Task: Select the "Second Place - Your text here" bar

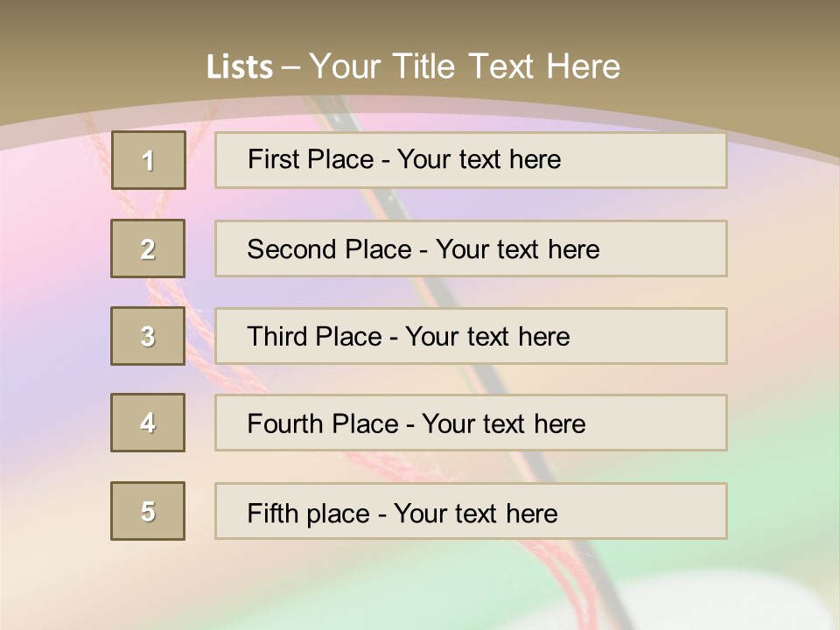Action: [x=471, y=249]
